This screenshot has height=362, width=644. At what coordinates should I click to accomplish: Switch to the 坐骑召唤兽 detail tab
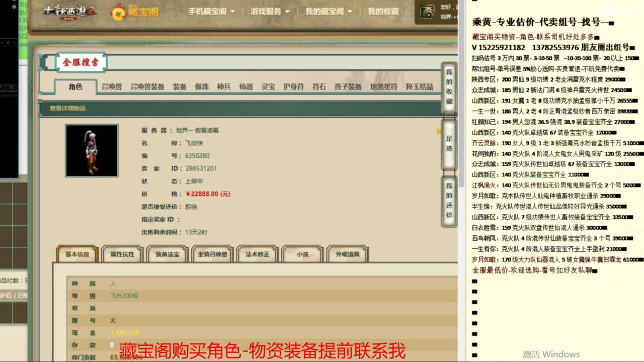click(212, 254)
